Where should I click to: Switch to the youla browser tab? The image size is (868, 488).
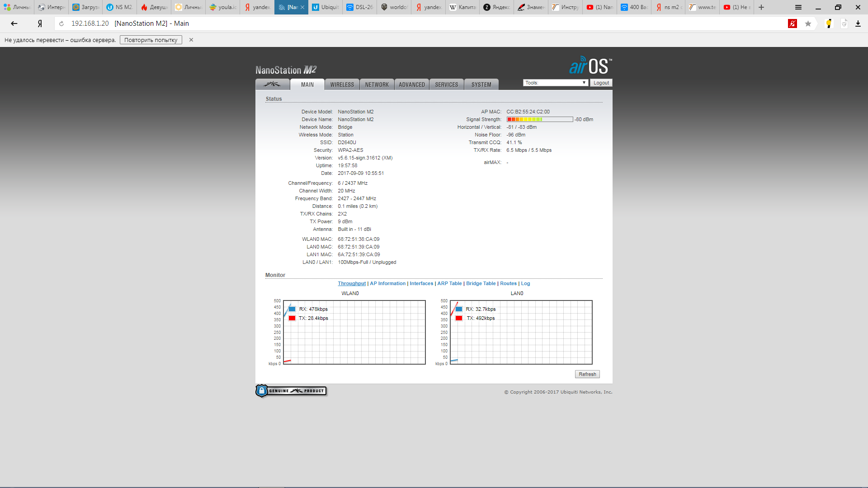click(x=223, y=7)
